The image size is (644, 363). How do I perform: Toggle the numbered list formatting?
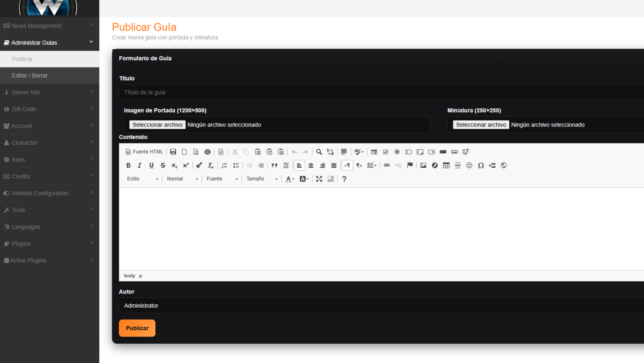click(x=224, y=165)
